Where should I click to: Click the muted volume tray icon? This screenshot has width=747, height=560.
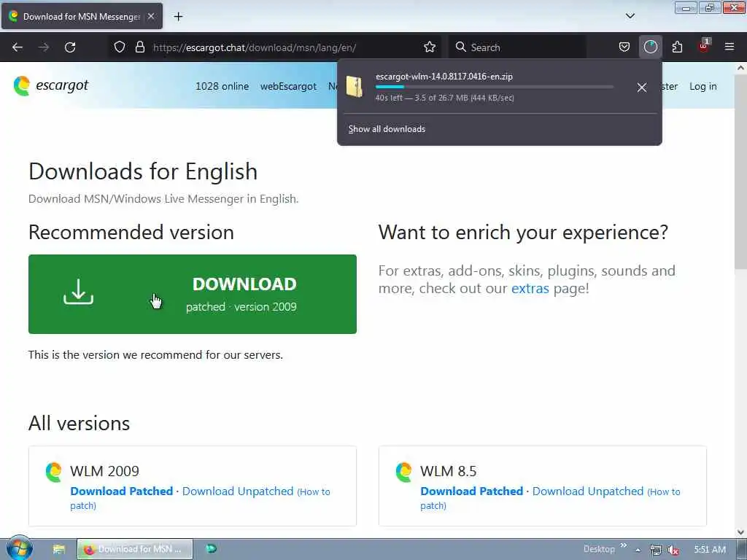point(673,550)
